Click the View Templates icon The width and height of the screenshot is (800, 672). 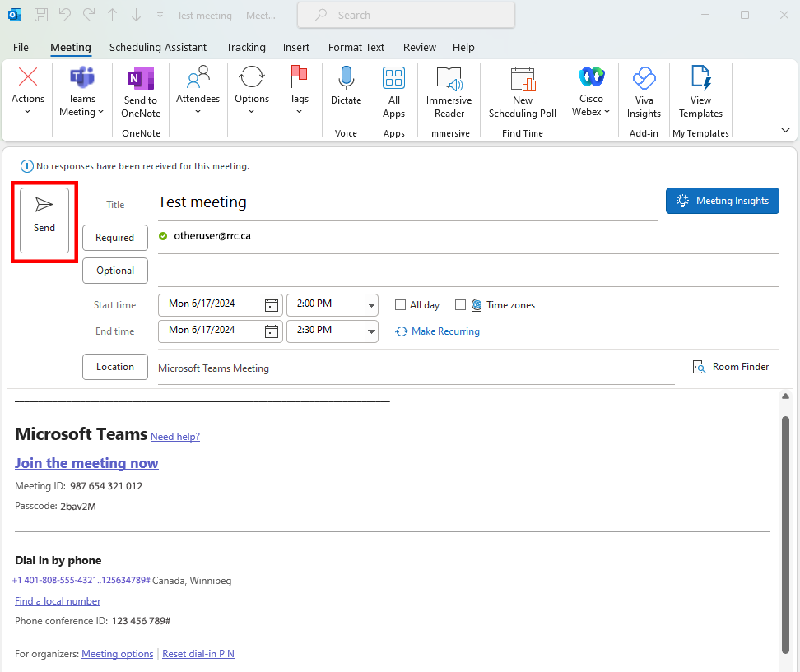click(700, 92)
